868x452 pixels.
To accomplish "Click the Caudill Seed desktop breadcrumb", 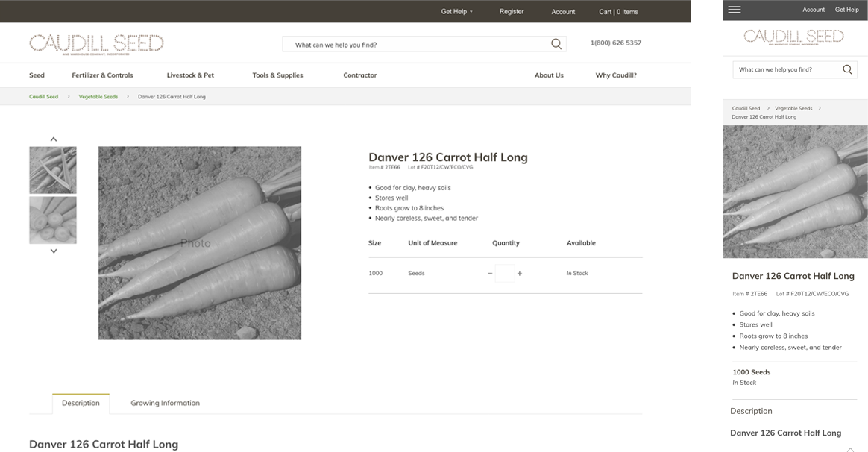I will point(44,97).
